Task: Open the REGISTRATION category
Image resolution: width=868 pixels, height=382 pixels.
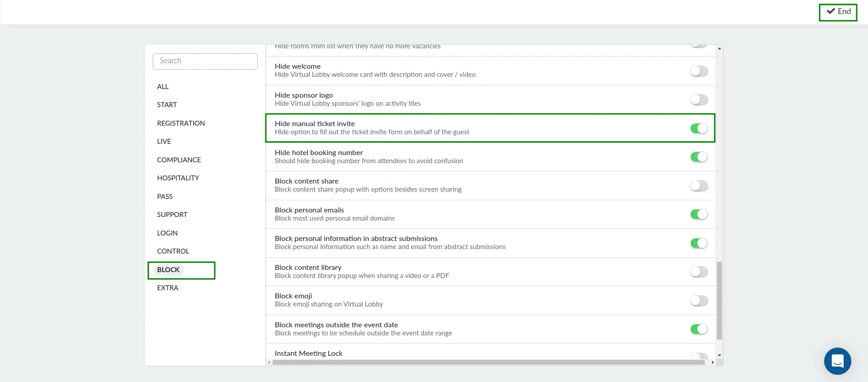Action: [x=181, y=123]
